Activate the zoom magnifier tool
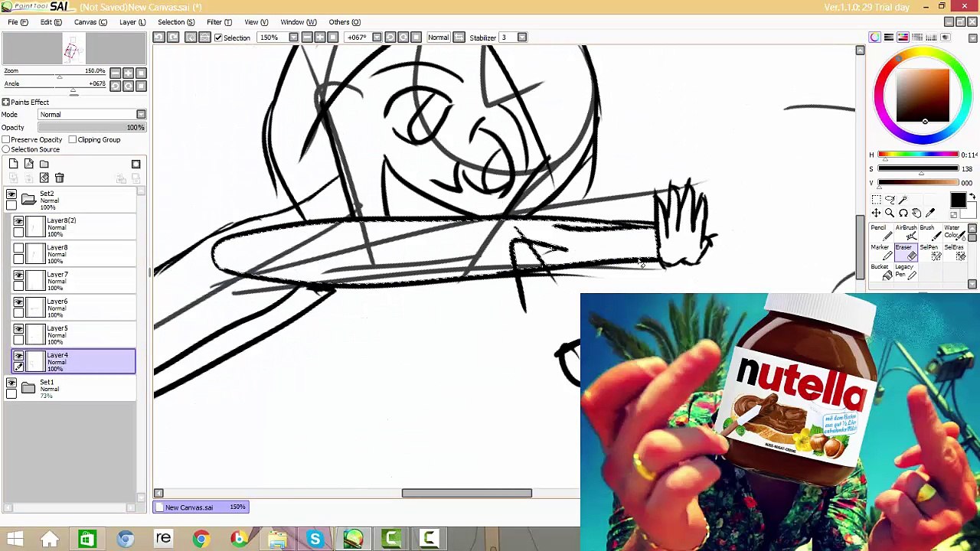 click(x=890, y=214)
